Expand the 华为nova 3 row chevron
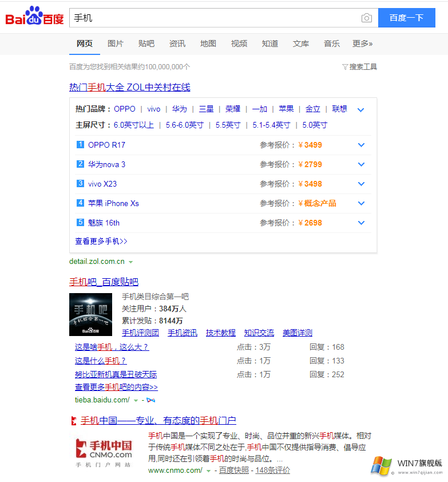This screenshot has width=448, height=482. pos(362,164)
